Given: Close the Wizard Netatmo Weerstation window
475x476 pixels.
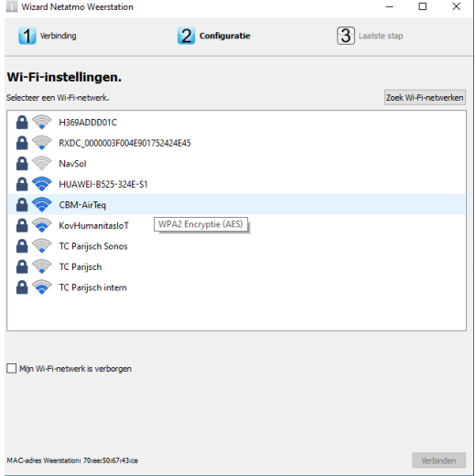Looking at the screenshot, I should (x=456, y=6).
